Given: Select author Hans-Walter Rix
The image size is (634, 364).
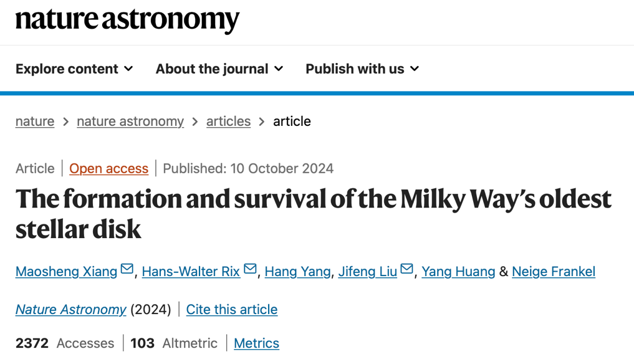Looking at the screenshot, I should point(191,271).
